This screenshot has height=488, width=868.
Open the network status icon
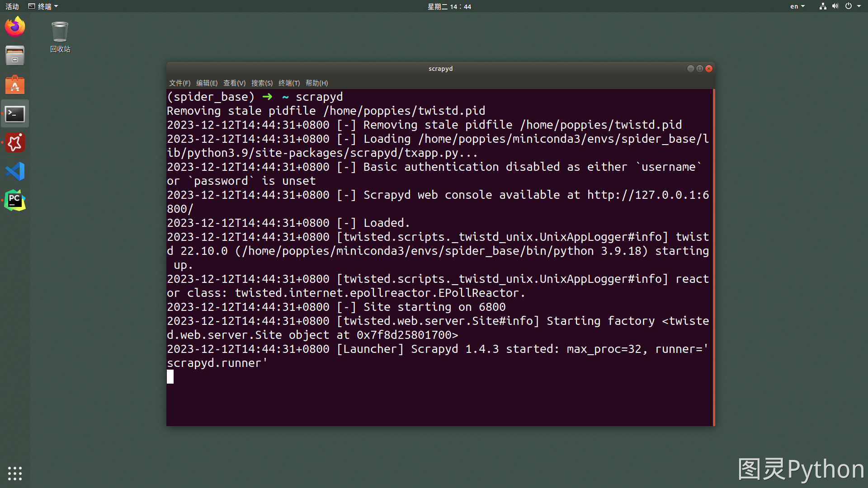pyautogui.click(x=823, y=6)
